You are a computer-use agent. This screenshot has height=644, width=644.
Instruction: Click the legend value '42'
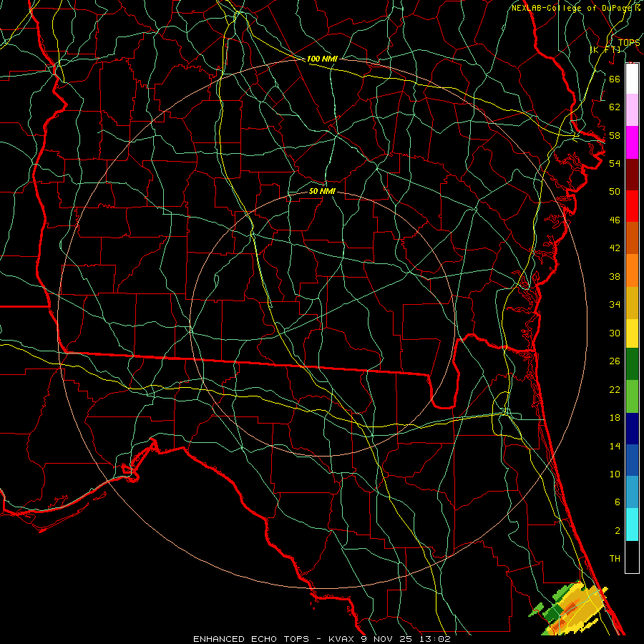click(615, 248)
